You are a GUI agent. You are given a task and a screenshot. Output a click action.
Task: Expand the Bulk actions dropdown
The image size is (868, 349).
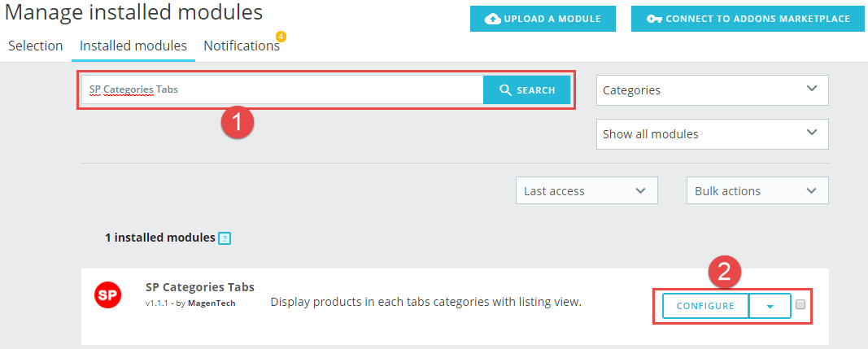[x=757, y=191]
